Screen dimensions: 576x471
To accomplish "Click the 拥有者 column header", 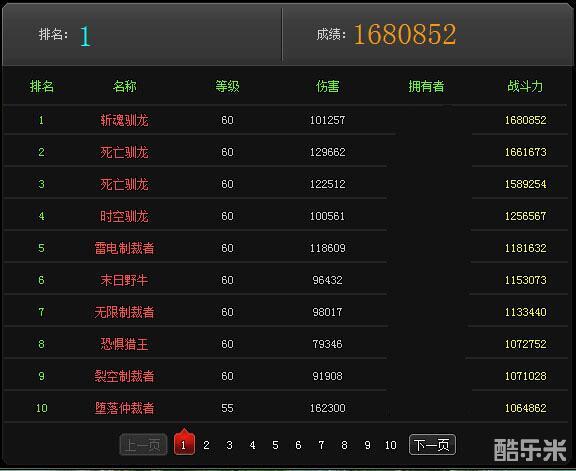I will (x=426, y=86).
